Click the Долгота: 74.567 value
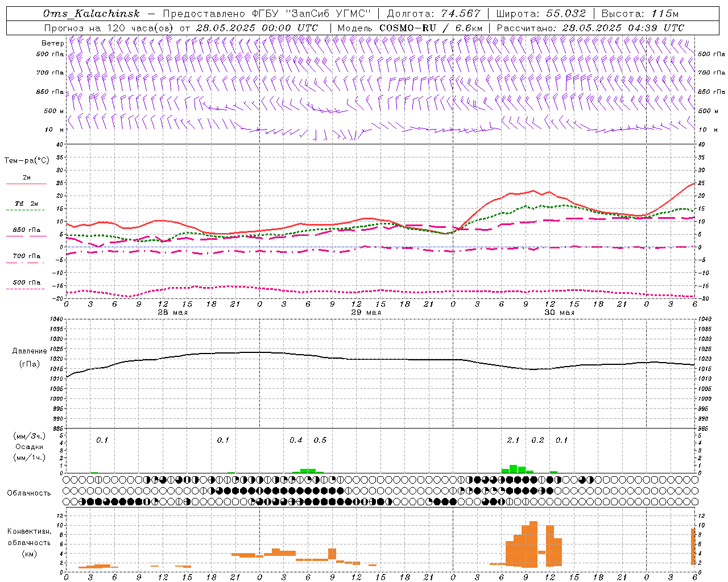The image size is (728, 582). pos(433,14)
